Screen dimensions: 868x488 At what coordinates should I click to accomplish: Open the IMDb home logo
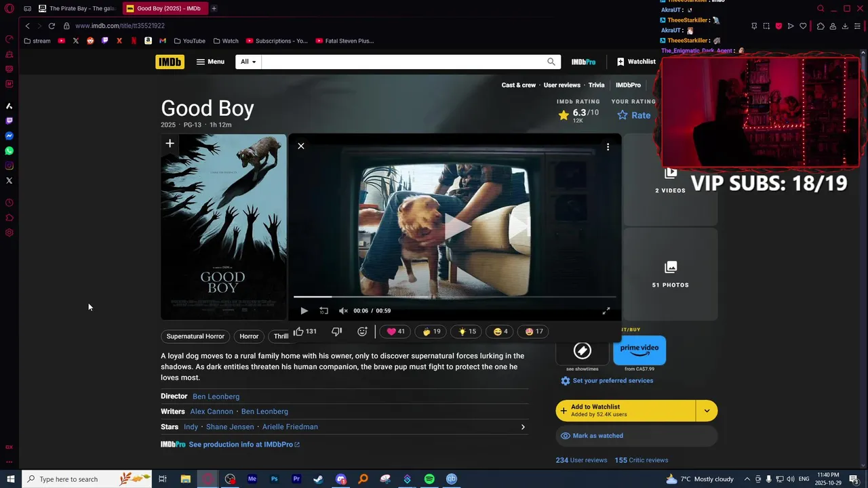[170, 62]
